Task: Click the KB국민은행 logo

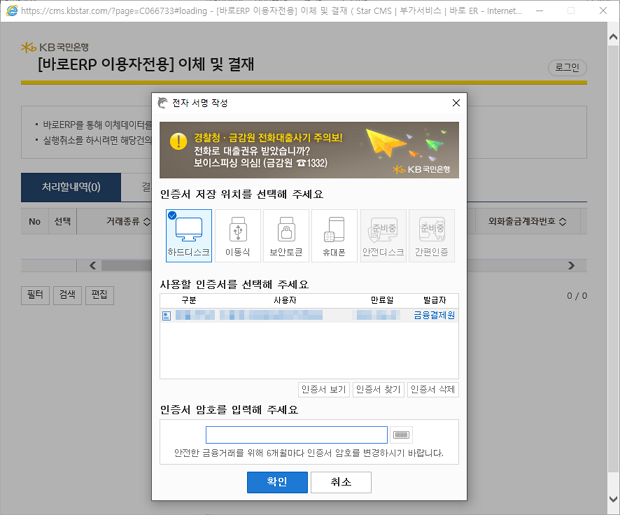Action: [55, 47]
